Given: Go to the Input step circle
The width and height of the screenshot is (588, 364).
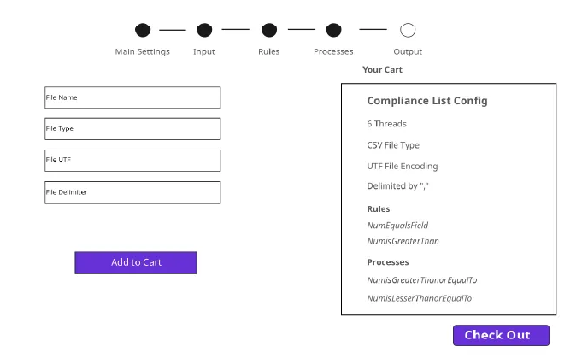Looking at the screenshot, I should (204, 31).
